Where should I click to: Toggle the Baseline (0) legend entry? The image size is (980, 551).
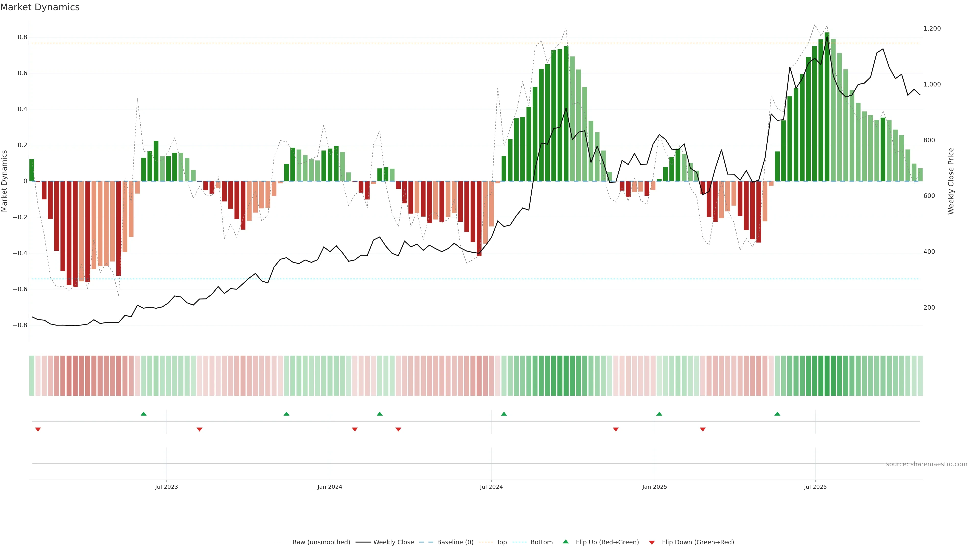tap(455, 542)
